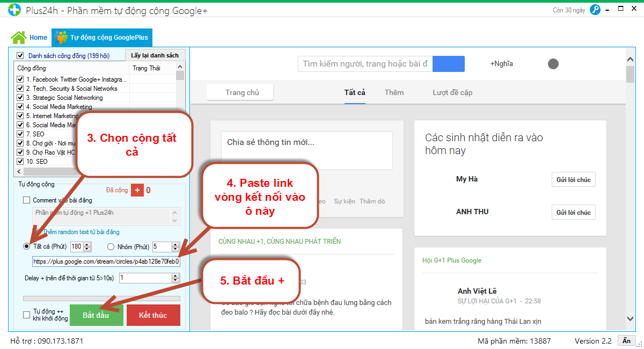
Task: Select the Tất cả stream tab
Action: [355, 92]
